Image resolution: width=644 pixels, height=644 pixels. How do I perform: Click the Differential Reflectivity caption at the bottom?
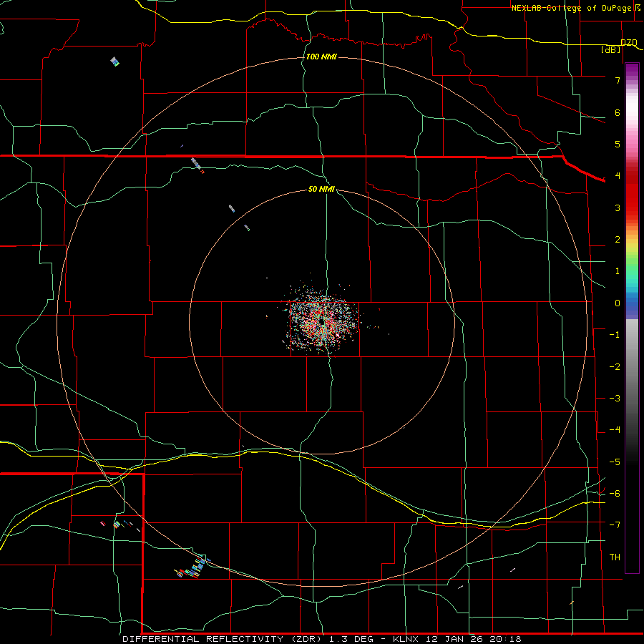point(322,639)
